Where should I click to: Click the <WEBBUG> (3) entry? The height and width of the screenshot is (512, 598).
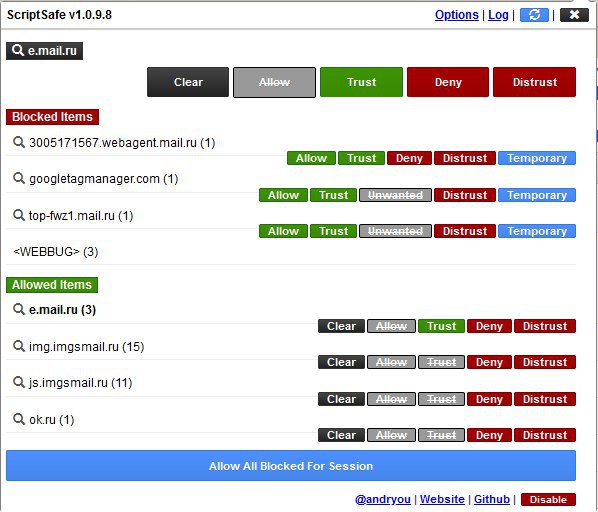pos(56,252)
